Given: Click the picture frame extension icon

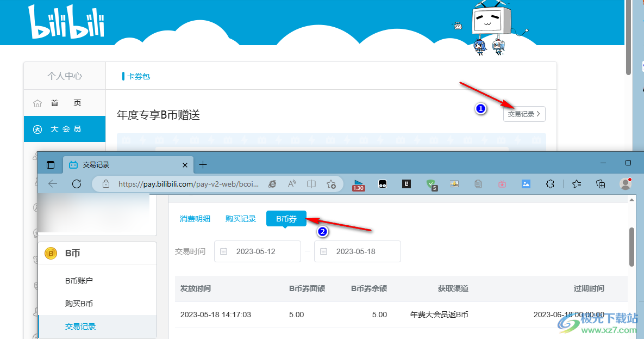Looking at the screenshot, I should click(x=454, y=184).
